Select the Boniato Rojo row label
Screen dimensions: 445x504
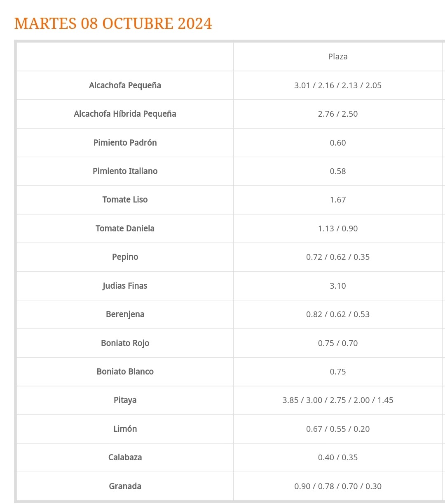point(125,343)
